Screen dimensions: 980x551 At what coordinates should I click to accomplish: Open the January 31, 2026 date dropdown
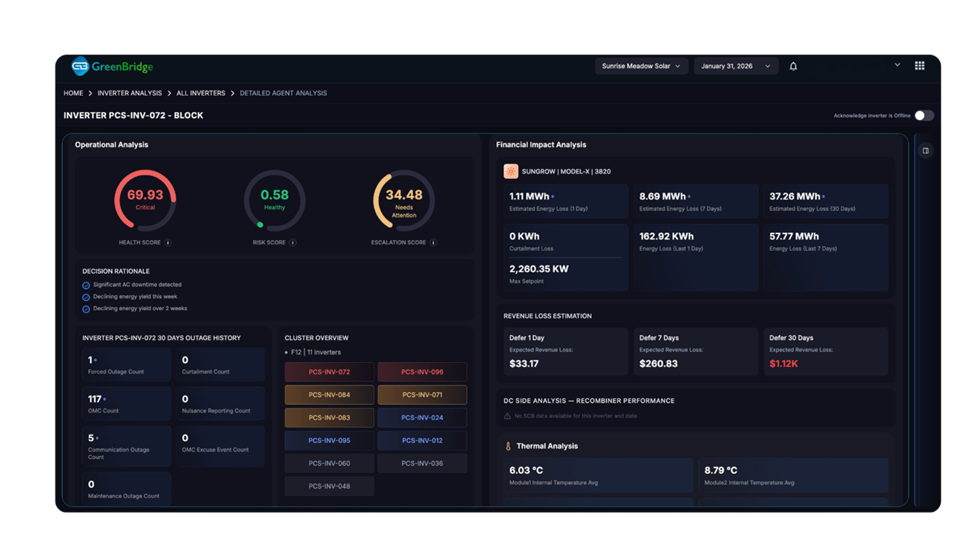pyautogui.click(x=736, y=66)
